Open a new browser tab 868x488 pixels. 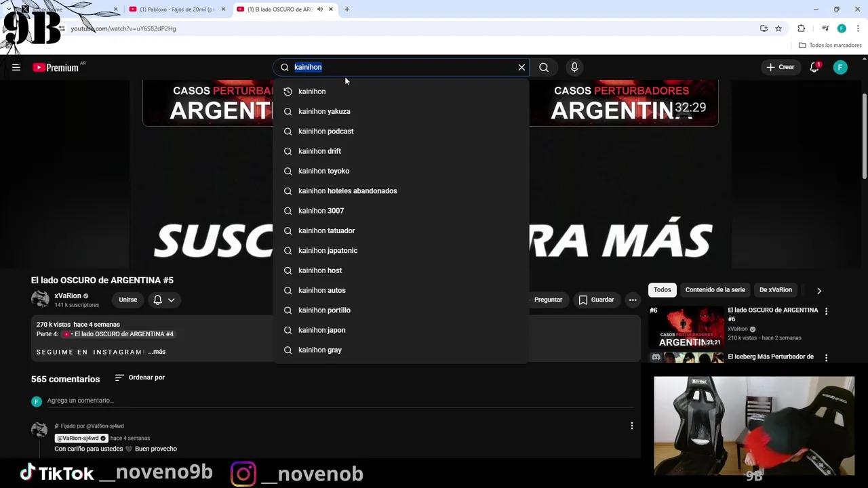point(347,9)
